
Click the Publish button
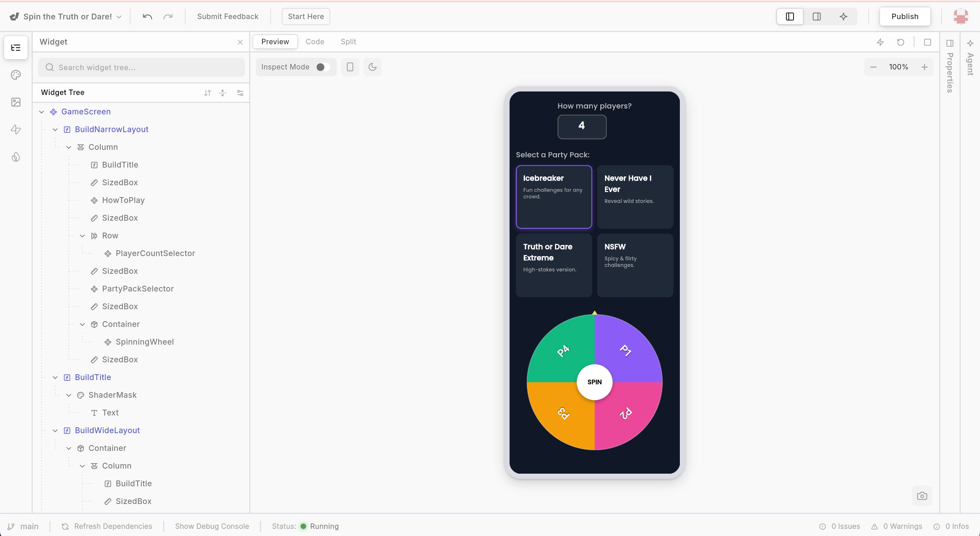[905, 16]
